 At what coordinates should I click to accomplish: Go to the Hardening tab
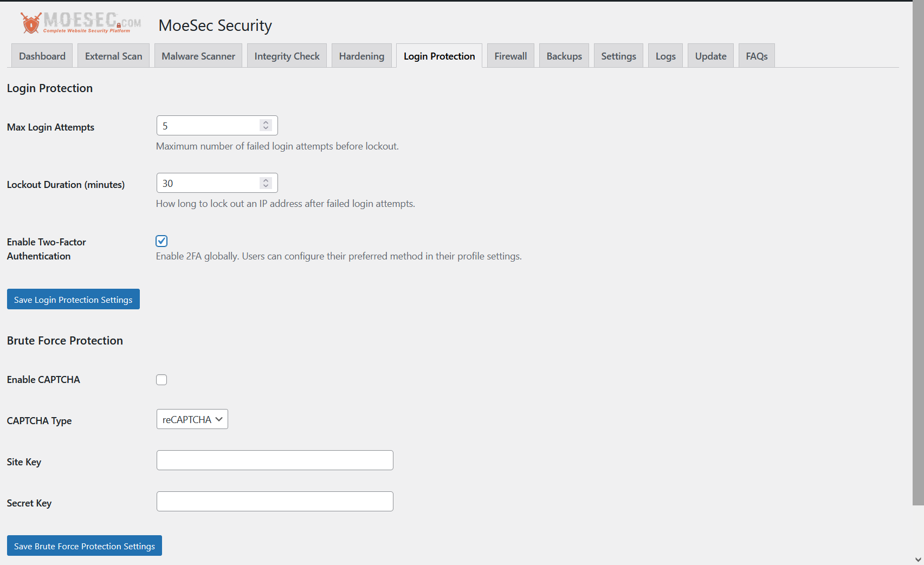point(361,56)
